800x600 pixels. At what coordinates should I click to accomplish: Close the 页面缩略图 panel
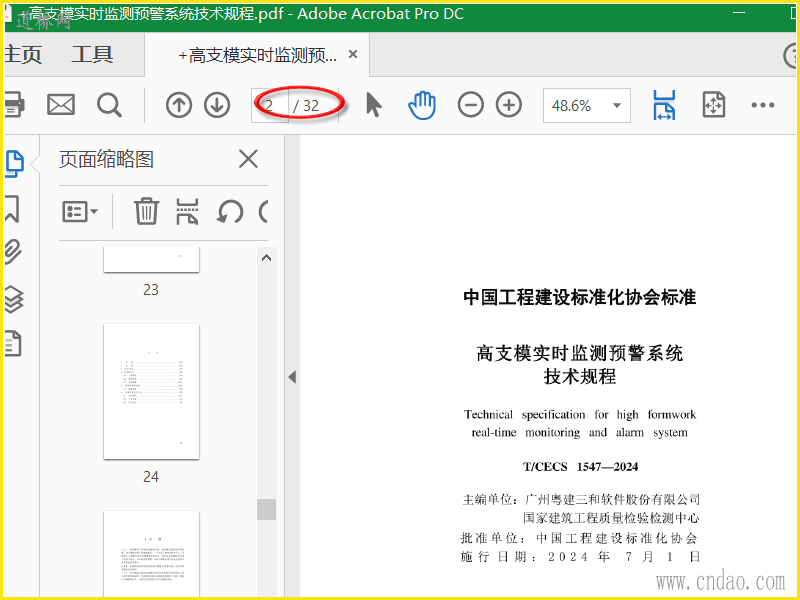tap(248, 159)
